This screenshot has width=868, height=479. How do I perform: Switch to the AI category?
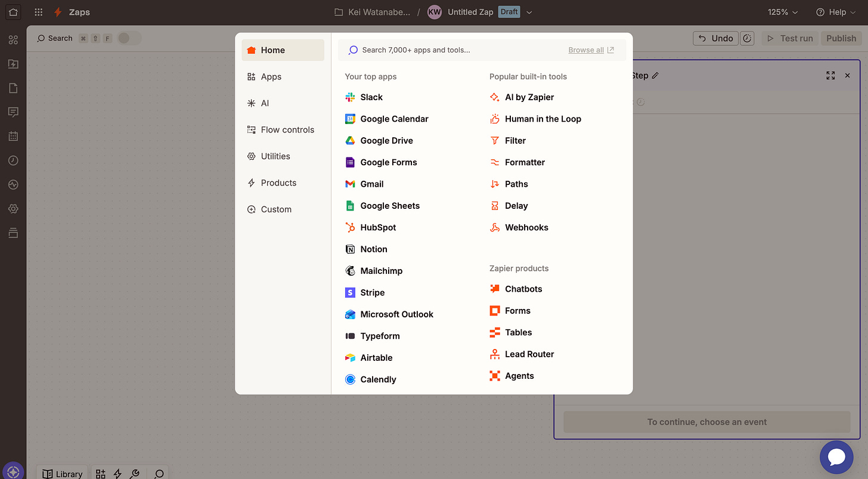coord(283,103)
